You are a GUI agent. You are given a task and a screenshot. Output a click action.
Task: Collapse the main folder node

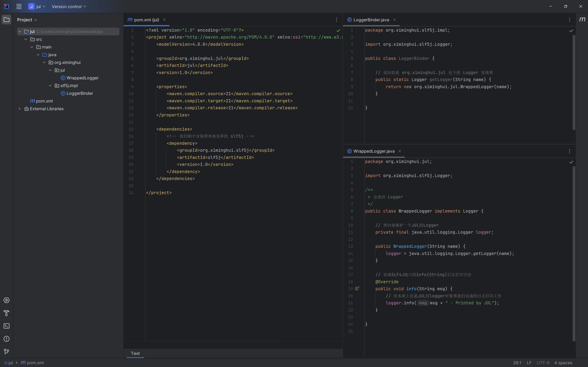tap(32, 47)
